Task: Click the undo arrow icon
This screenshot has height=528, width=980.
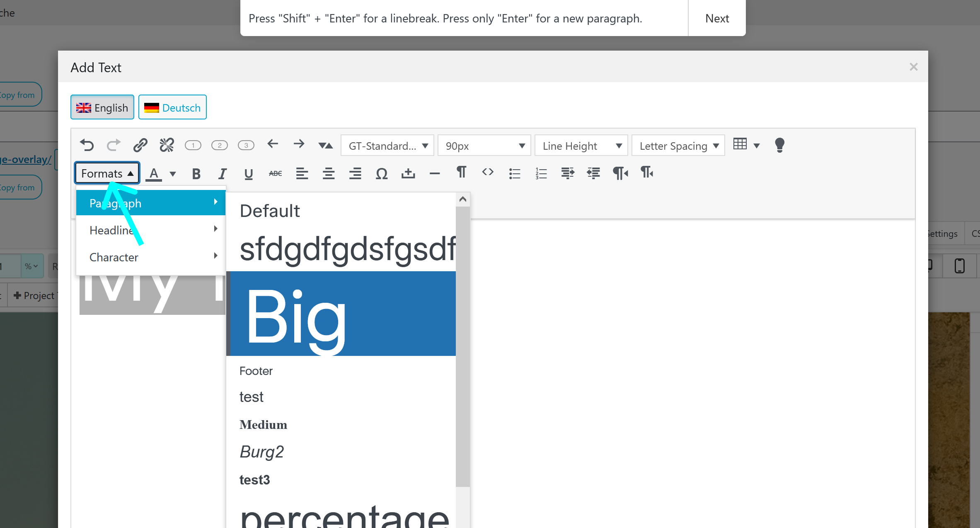Action: tap(87, 145)
